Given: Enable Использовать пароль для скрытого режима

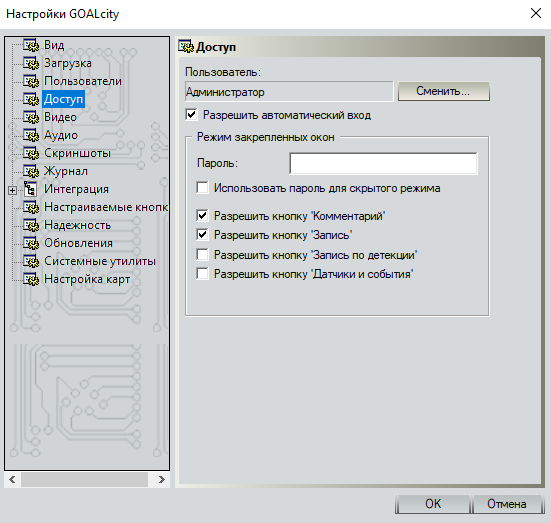Looking at the screenshot, I should pyautogui.click(x=202, y=188).
